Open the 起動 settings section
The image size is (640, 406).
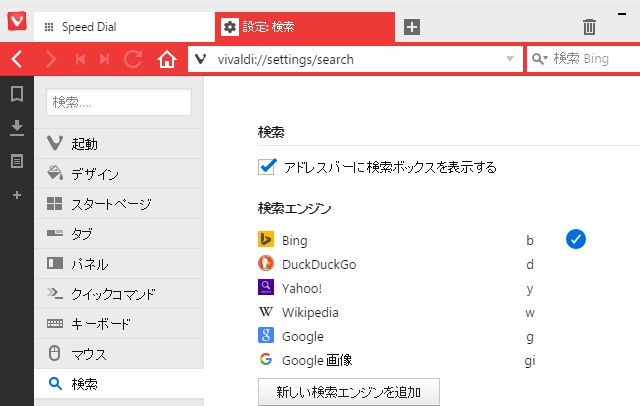[119, 144]
